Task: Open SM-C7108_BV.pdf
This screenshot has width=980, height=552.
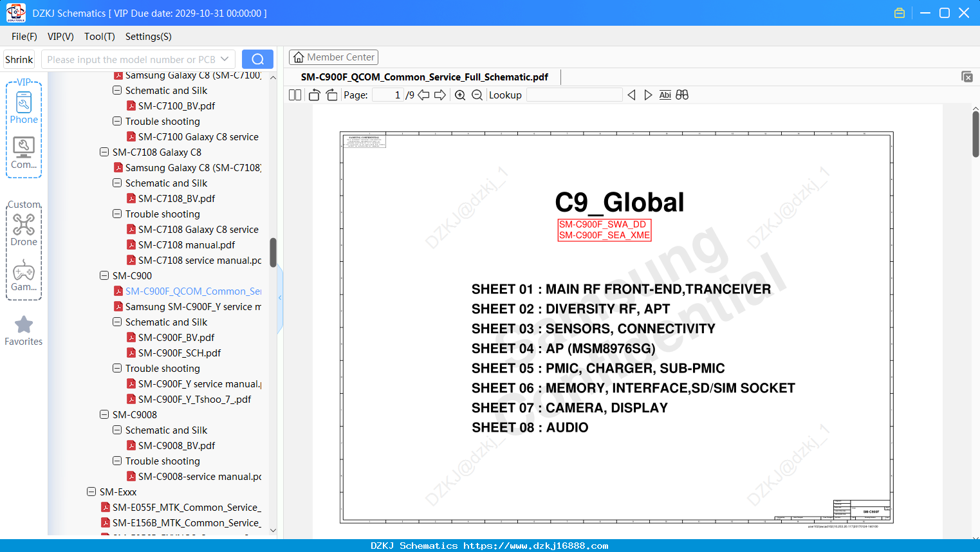Action: coord(176,198)
